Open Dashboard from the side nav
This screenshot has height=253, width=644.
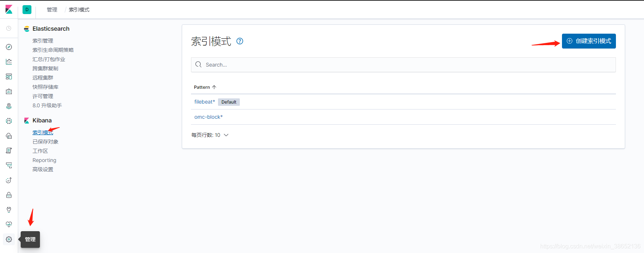pos(9,77)
